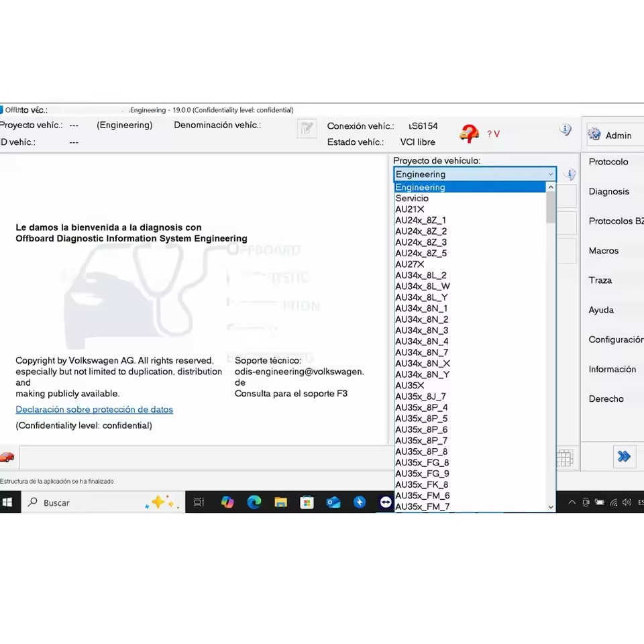Open Microsoft Edge from the taskbar
Screen dimensions: 644x644
[254, 502]
